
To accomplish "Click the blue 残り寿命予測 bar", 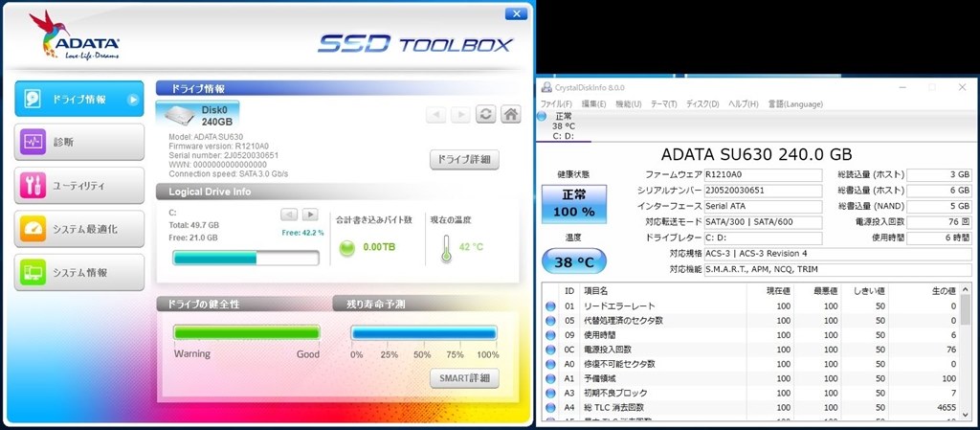I will click(x=424, y=332).
